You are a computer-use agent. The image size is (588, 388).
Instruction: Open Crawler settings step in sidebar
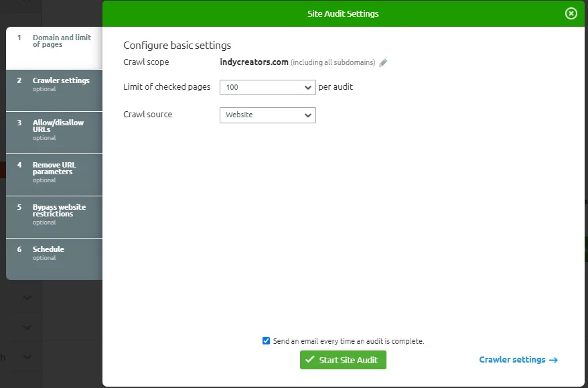click(x=54, y=90)
